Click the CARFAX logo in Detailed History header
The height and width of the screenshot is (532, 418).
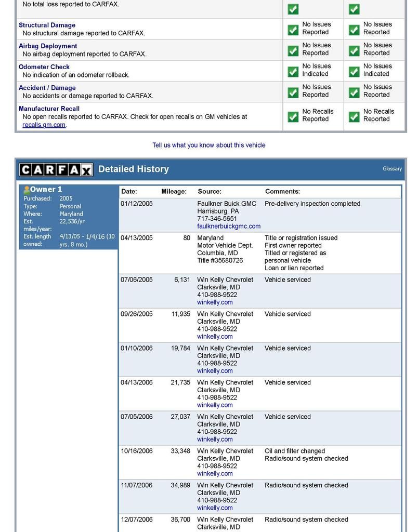click(x=56, y=170)
